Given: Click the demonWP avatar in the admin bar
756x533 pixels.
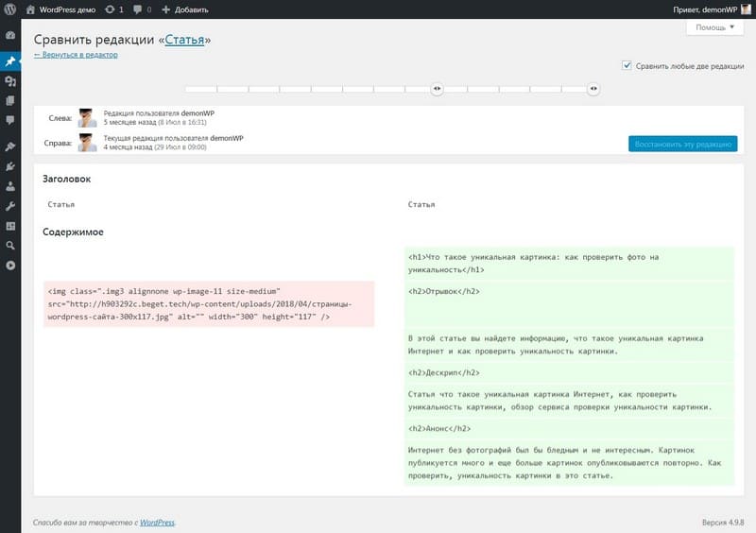Looking at the screenshot, I should (746, 9).
